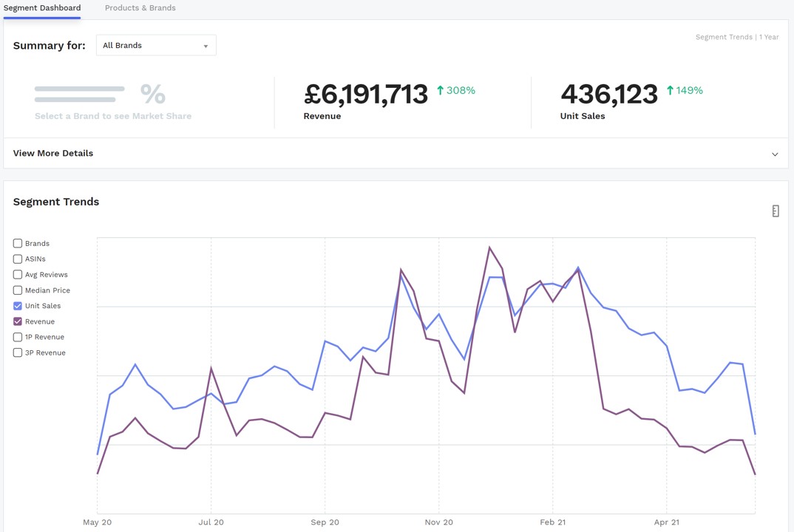Expand View More Details with the chevron

[775, 154]
